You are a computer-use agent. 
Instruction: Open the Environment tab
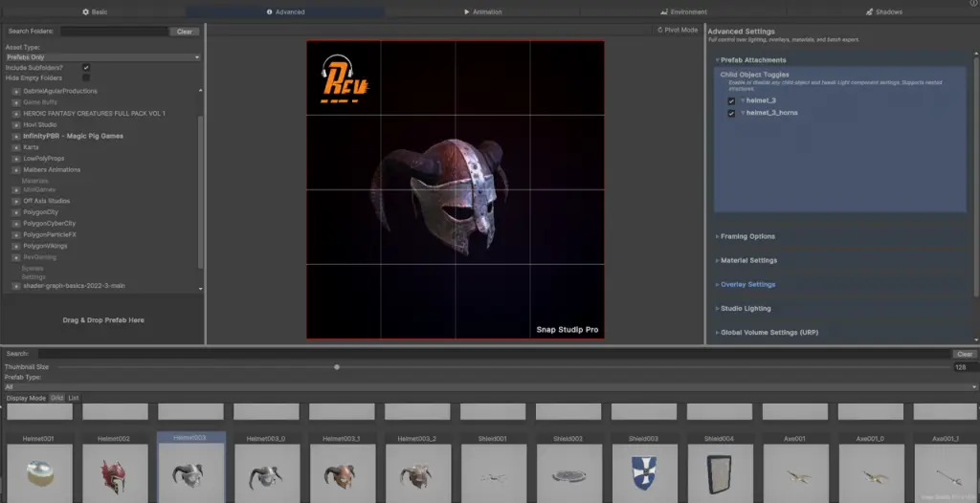click(682, 12)
